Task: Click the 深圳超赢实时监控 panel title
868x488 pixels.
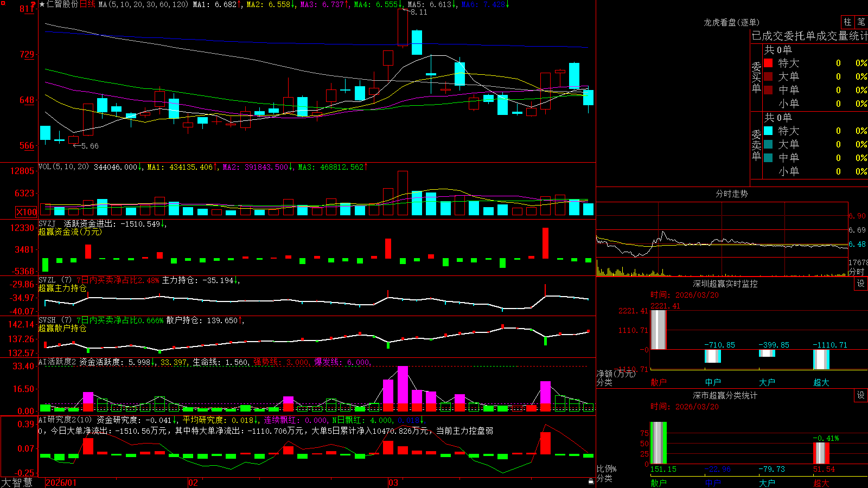Action: (x=725, y=284)
